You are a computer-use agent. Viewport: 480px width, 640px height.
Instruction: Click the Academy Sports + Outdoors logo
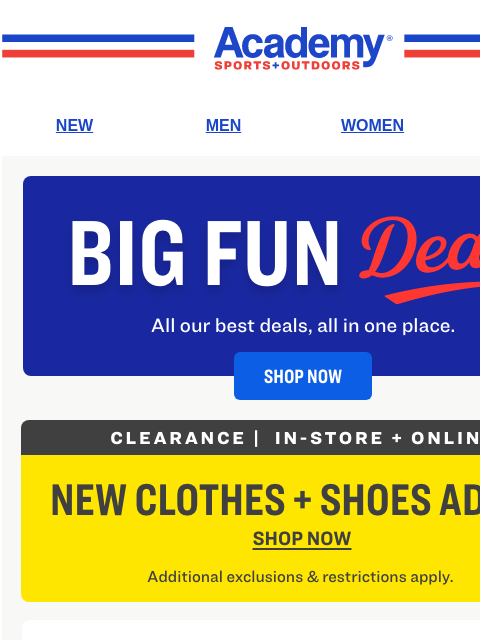(x=302, y=48)
